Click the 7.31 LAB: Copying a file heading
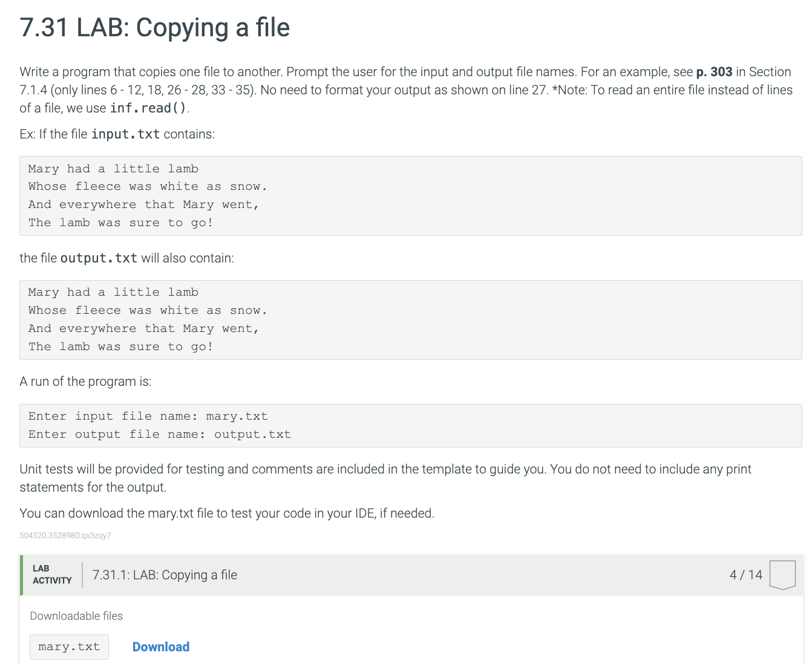 (x=155, y=28)
